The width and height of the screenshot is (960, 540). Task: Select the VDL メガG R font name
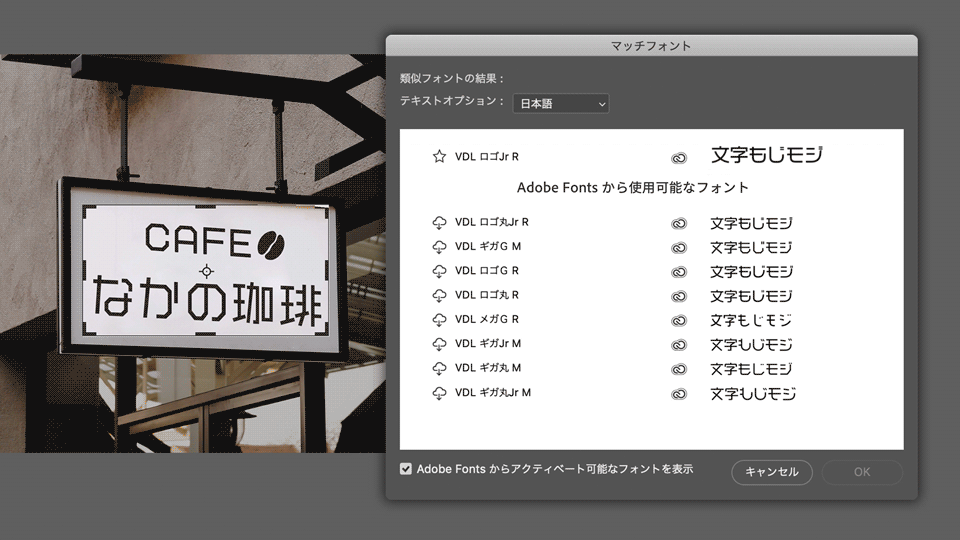click(487, 319)
